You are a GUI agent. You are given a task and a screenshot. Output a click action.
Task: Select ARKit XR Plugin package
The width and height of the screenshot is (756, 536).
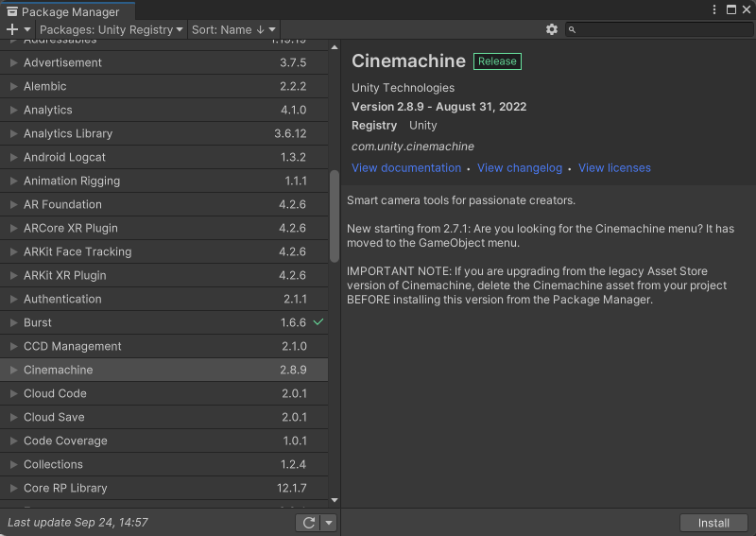(x=163, y=275)
